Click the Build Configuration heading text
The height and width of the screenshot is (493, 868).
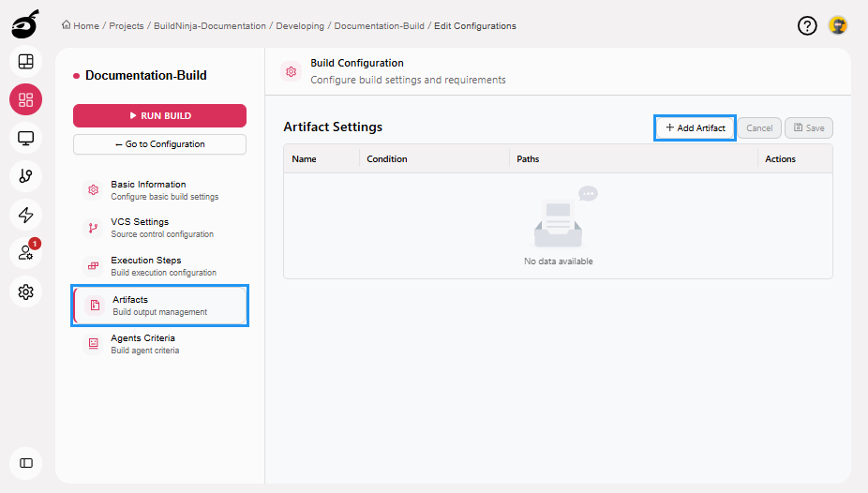(x=357, y=63)
